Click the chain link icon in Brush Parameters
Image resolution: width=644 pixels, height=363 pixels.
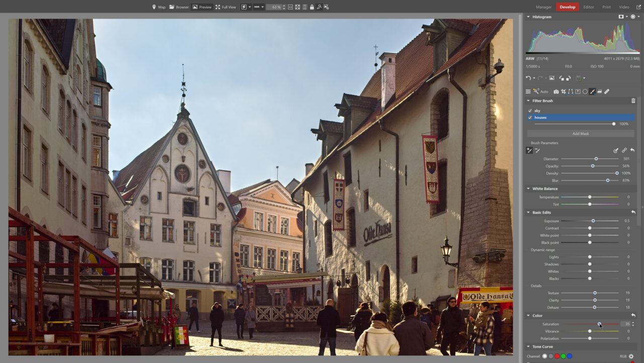point(624,150)
